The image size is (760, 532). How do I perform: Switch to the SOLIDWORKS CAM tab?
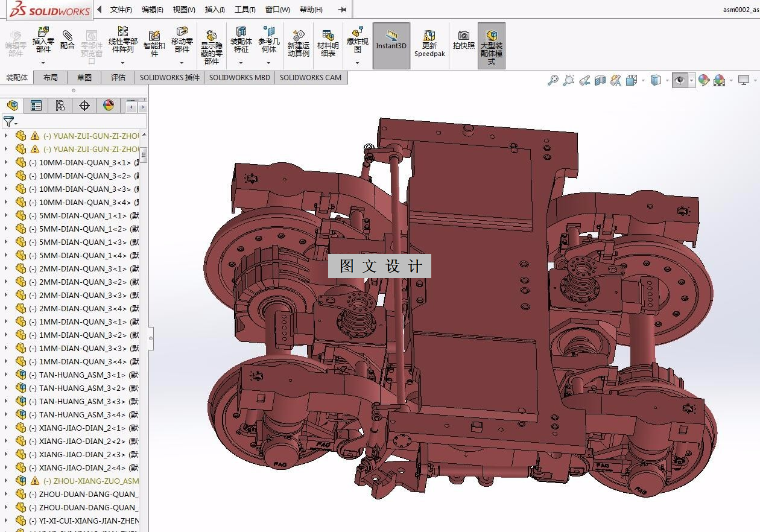tap(310, 77)
